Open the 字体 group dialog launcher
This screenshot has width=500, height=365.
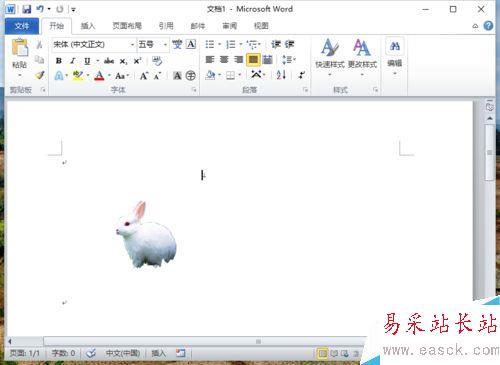pyautogui.click(x=194, y=90)
